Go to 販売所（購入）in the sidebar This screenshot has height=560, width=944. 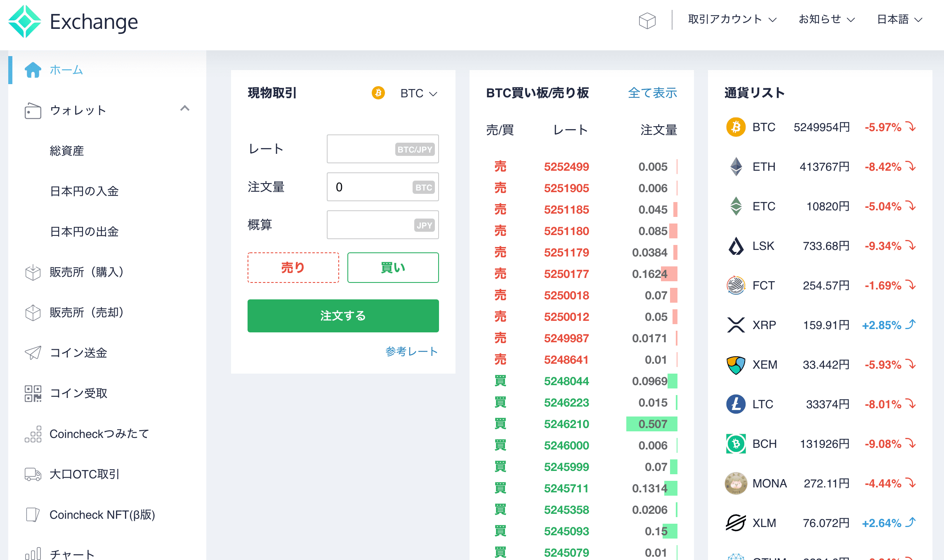87,272
